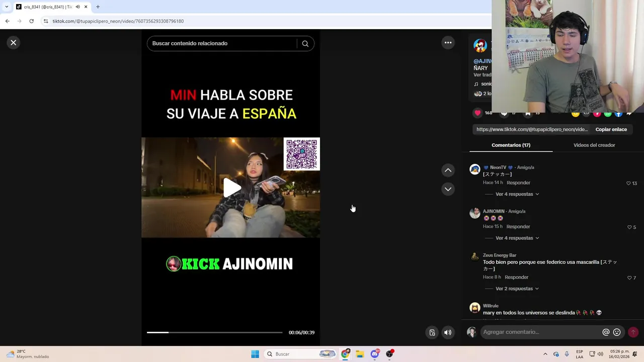Open Zeus Energy Bar's avatar
This screenshot has width=644, height=362.
click(x=474, y=257)
